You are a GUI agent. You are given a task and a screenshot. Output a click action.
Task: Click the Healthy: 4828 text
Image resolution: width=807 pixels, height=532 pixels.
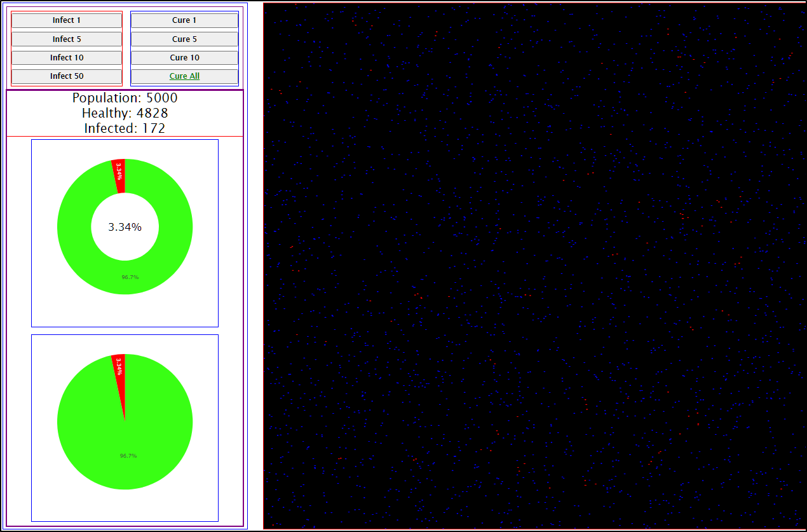click(125, 113)
